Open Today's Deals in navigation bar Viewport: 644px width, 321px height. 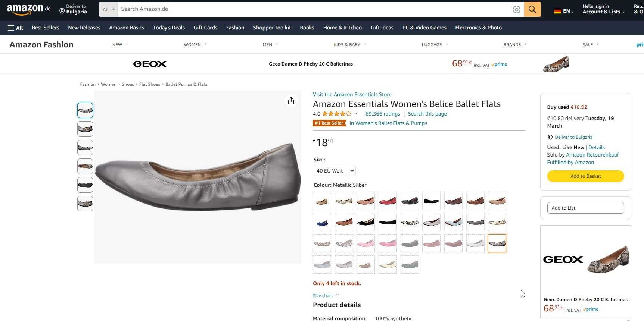point(169,28)
